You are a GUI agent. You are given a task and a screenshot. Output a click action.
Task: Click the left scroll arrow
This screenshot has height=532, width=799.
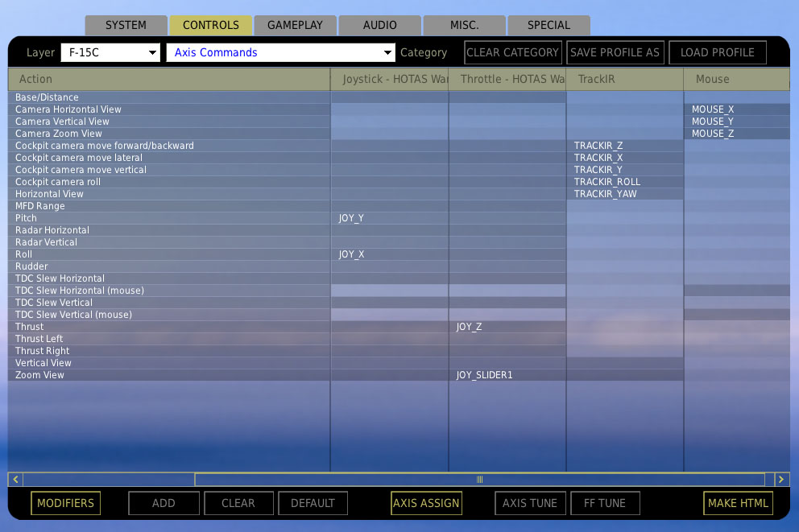15,479
